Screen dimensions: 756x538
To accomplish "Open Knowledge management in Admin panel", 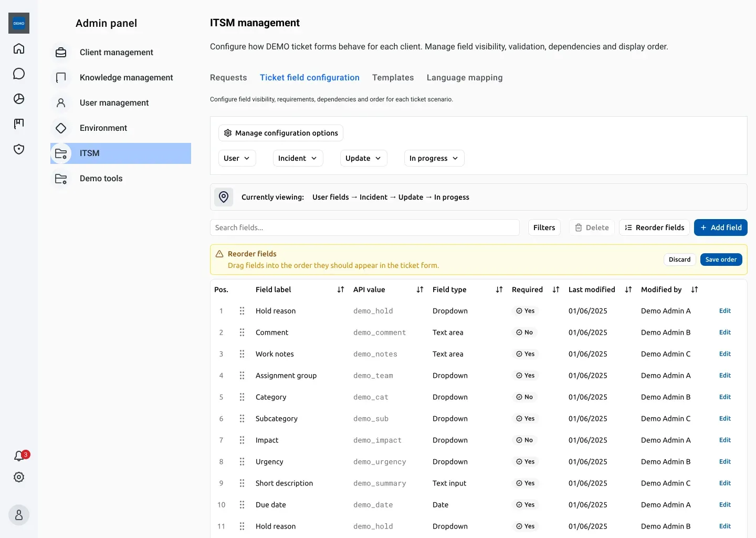I will pos(121,78).
